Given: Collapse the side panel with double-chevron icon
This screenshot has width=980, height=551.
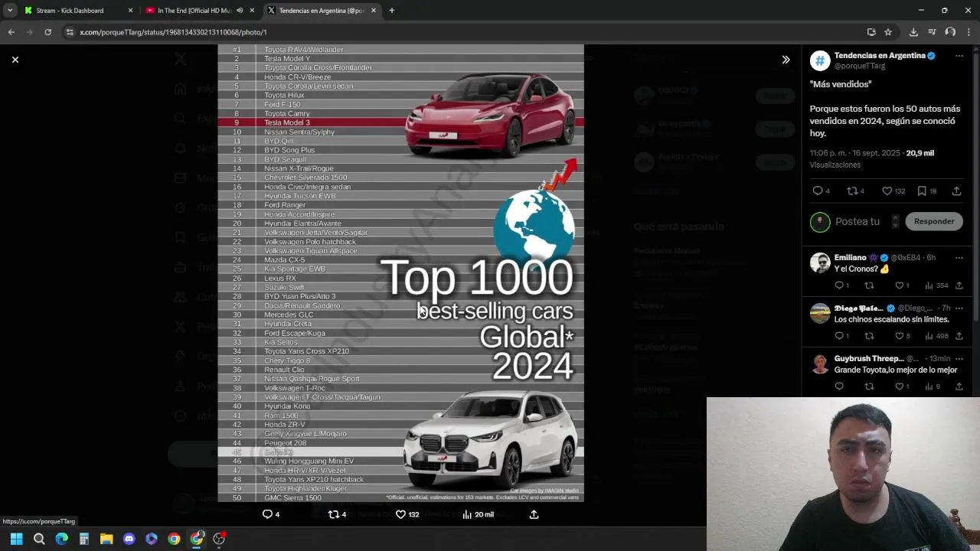Looking at the screenshot, I should click(786, 60).
